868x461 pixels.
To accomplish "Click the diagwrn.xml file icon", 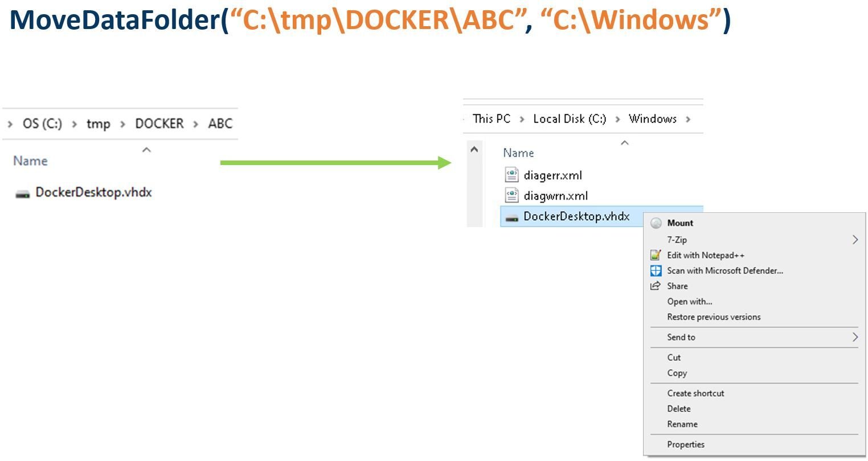I will (x=512, y=195).
